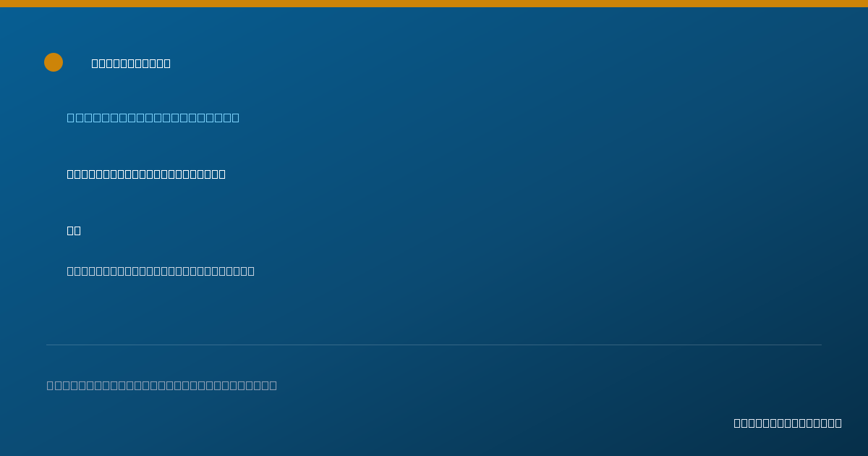Screen dimensions: 868x456
Task: Click the orange circle icon
Action: point(54,62)
